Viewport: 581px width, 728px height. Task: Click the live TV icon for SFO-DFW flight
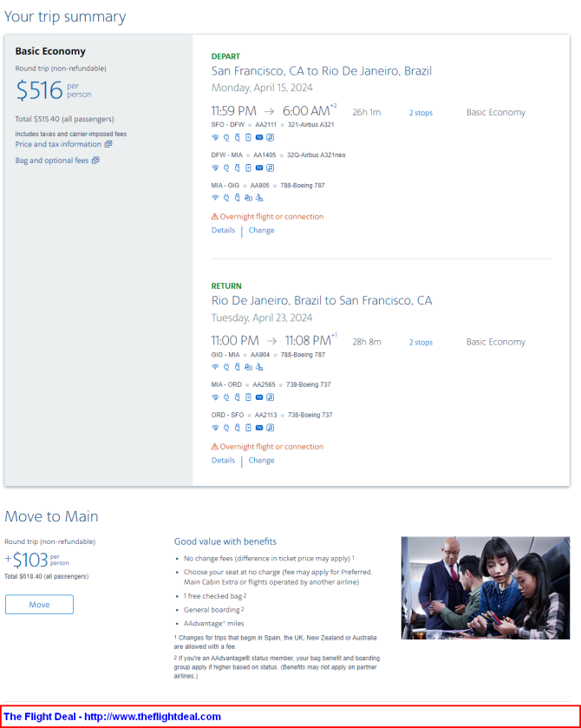(x=259, y=137)
